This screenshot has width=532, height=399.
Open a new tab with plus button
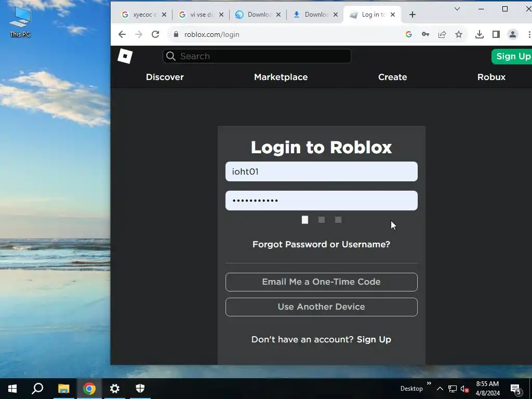tap(412, 15)
